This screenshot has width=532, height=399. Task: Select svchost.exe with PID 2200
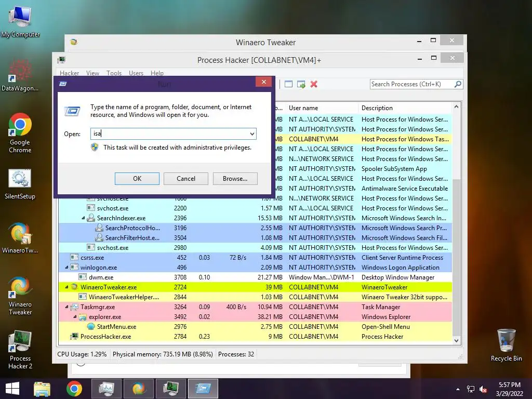255,208
